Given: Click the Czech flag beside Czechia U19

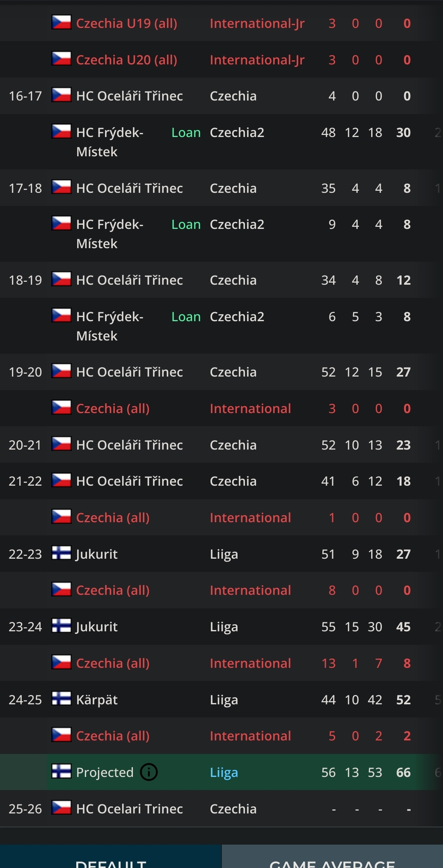Looking at the screenshot, I should click(x=62, y=23).
